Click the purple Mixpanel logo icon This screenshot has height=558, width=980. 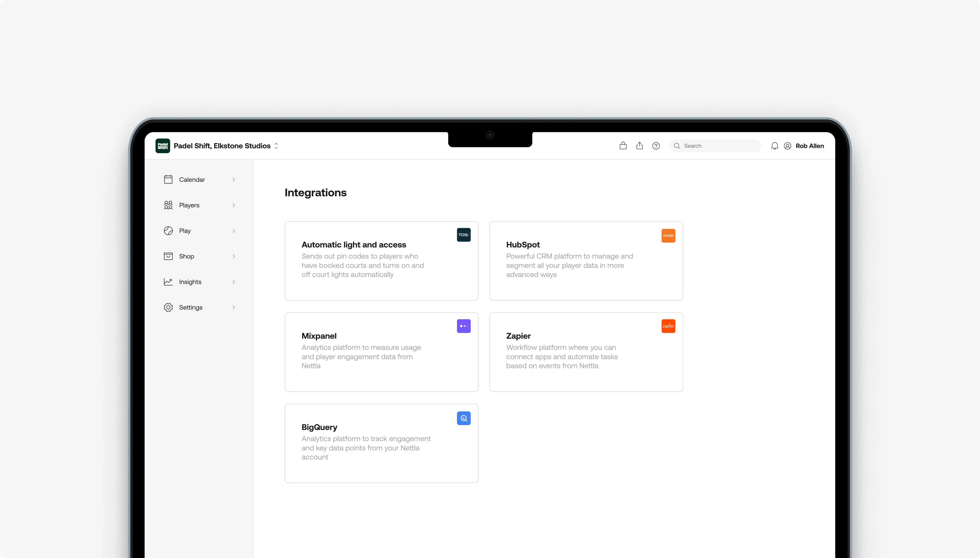click(463, 326)
